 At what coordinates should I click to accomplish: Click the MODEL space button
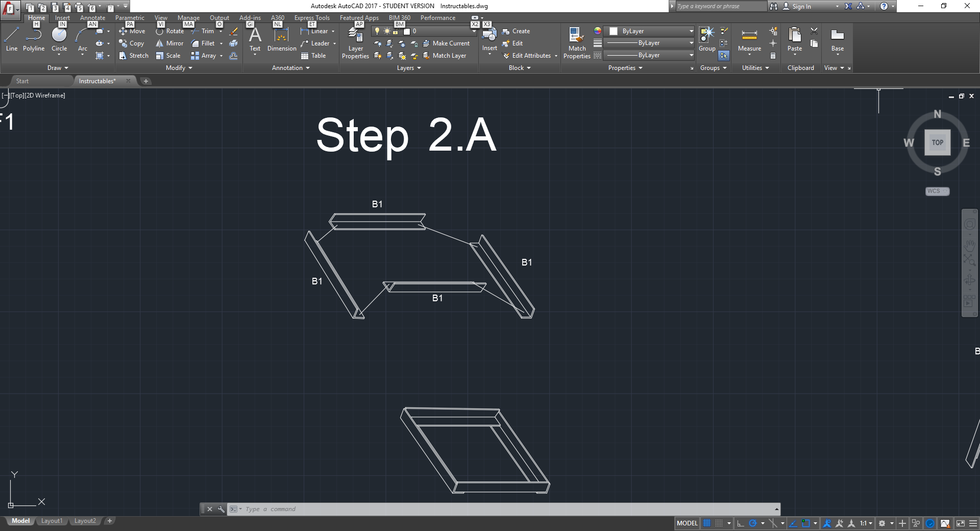pos(687,523)
